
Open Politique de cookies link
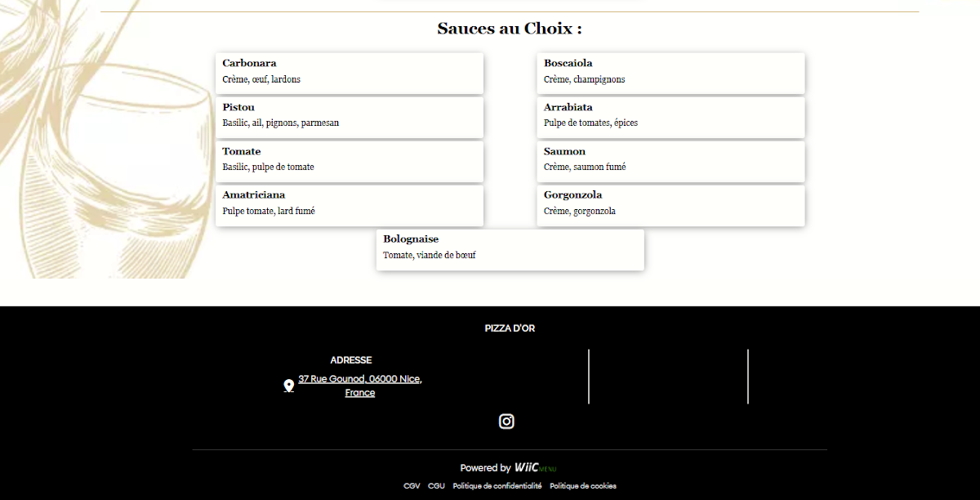[583, 486]
